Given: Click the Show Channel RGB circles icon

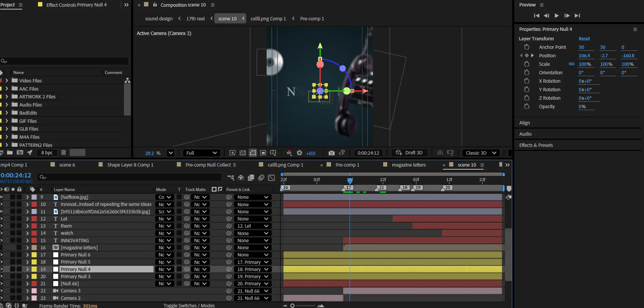Looking at the screenshot, I should [289, 153].
